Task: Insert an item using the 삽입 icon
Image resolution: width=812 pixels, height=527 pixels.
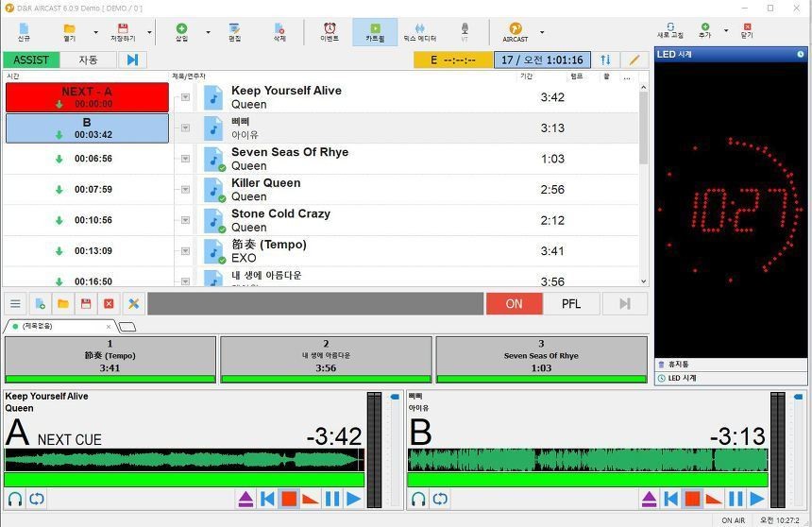Action: 181,32
